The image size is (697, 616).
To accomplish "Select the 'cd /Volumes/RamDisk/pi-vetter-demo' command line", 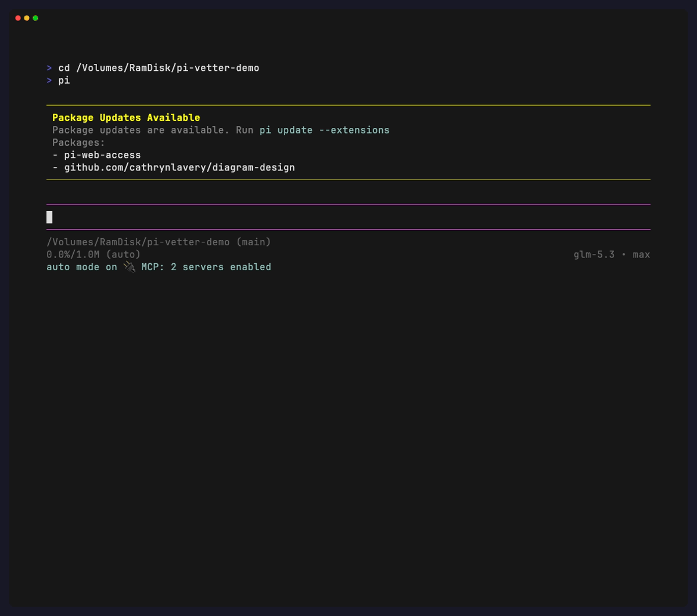I will coord(159,68).
